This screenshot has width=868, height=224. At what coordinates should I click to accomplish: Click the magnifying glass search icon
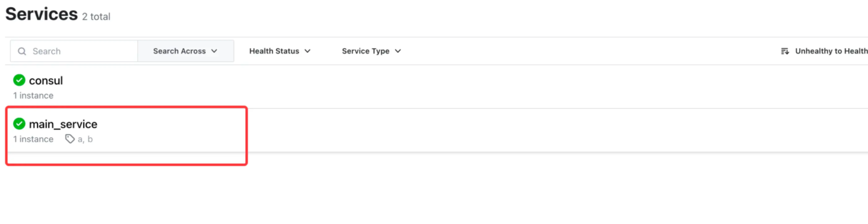pyautogui.click(x=22, y=51)
